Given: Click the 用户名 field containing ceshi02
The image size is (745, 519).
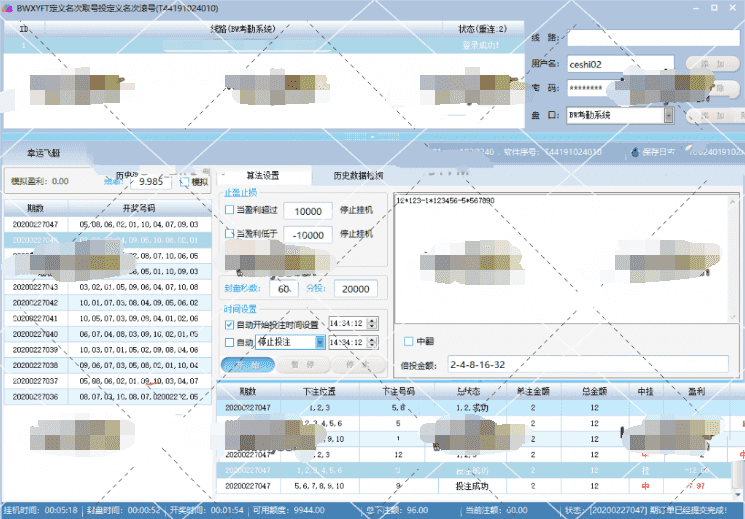Looking at the screenshot, I should [621, 64].
